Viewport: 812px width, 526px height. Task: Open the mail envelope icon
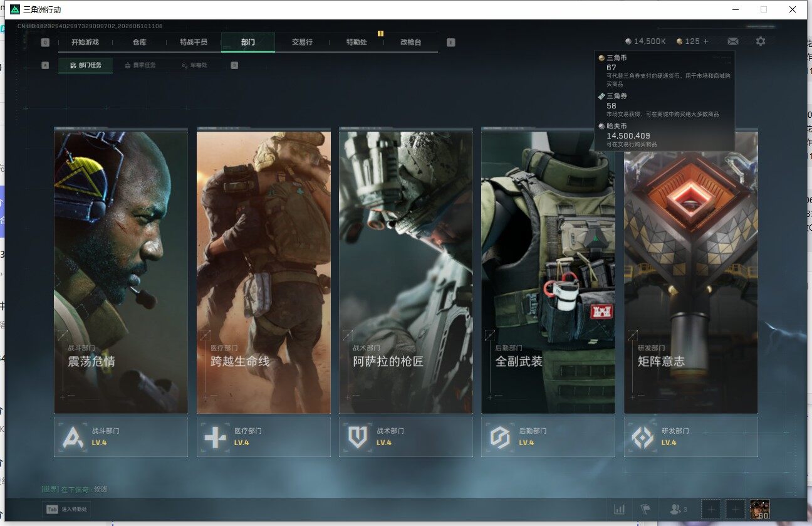coord(732,41)
